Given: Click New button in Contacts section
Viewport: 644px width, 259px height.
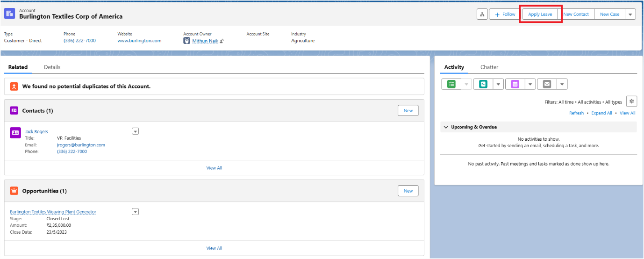Looking at the screenshot, I should [408, 110].
